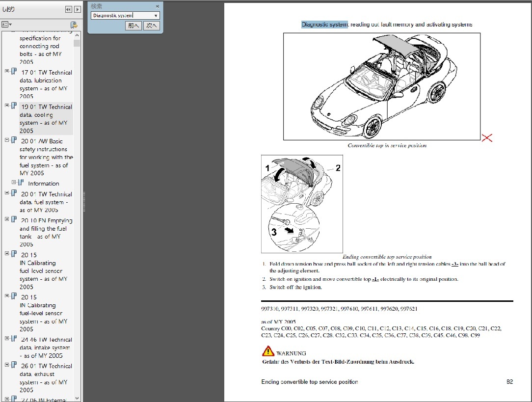Click the 'Diagnostic system' search input field
The width and height of the screenshot is (532, 402).
pyautogui.click(x=122, y=16)
